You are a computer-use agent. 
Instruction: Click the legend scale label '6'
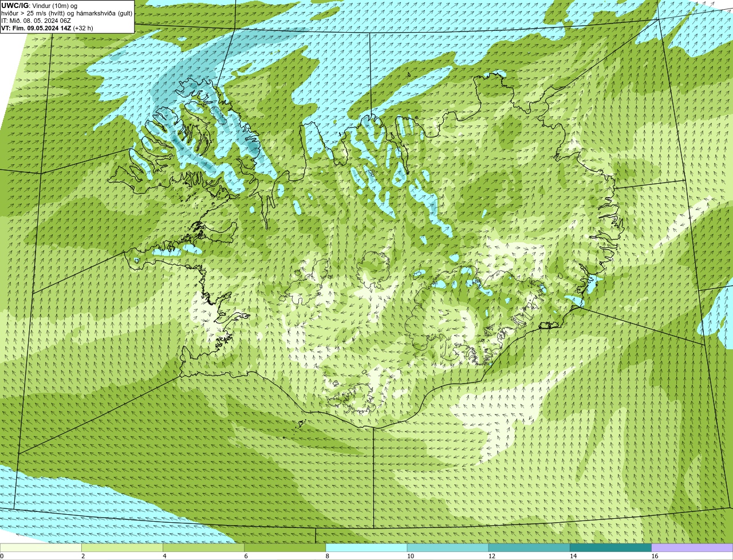(x=246, y=556)
